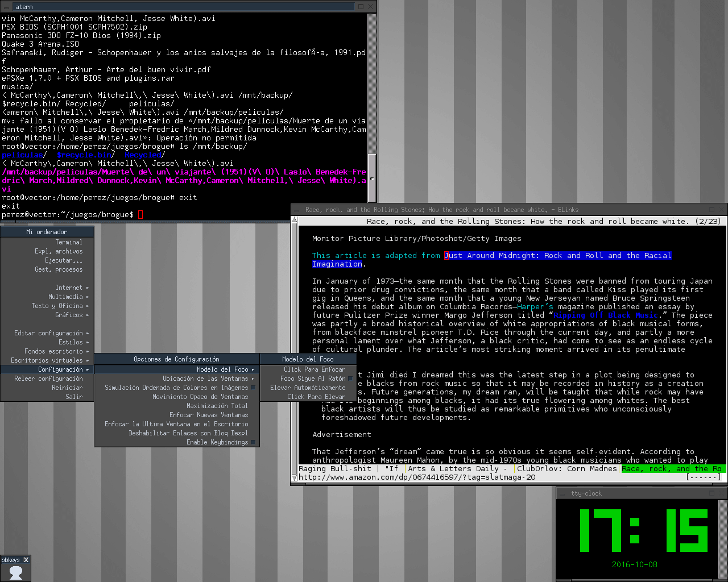The width and height of the screenshot is (728, 582).
Task: Toggle Maximización Total option
Action: (177, 406)
